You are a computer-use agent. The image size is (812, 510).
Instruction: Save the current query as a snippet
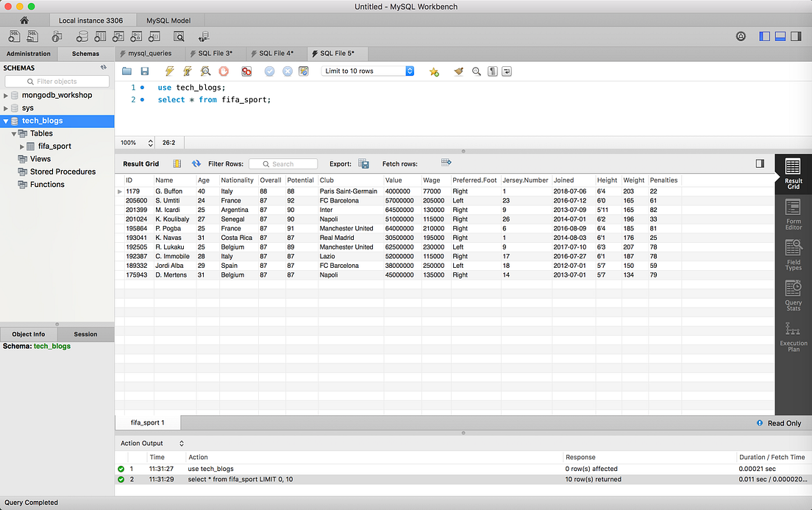[434, 71]
